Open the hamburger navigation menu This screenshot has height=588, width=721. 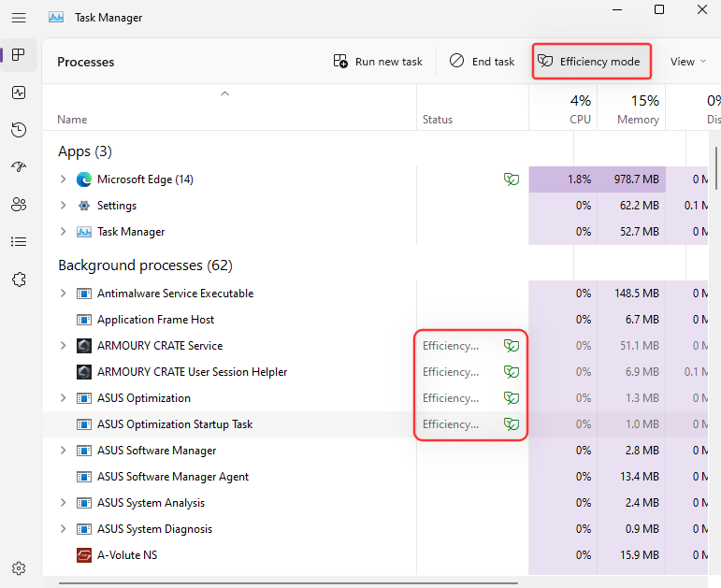[19, 18]
